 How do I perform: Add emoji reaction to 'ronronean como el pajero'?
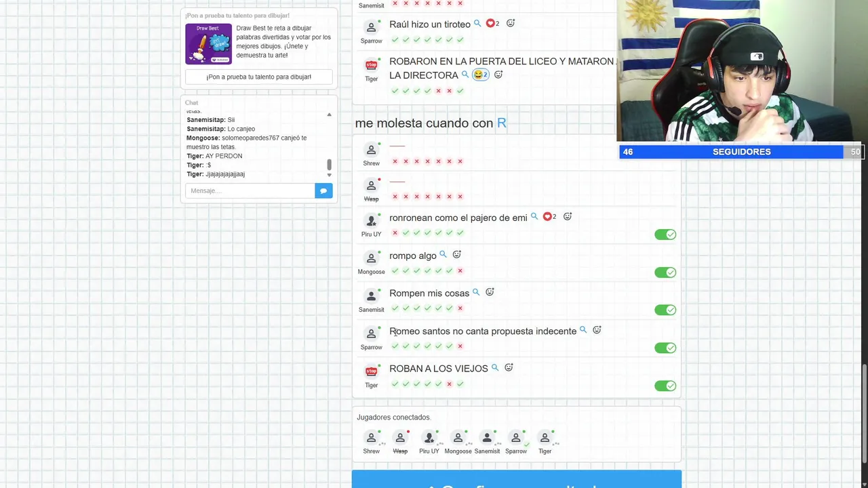568,217
